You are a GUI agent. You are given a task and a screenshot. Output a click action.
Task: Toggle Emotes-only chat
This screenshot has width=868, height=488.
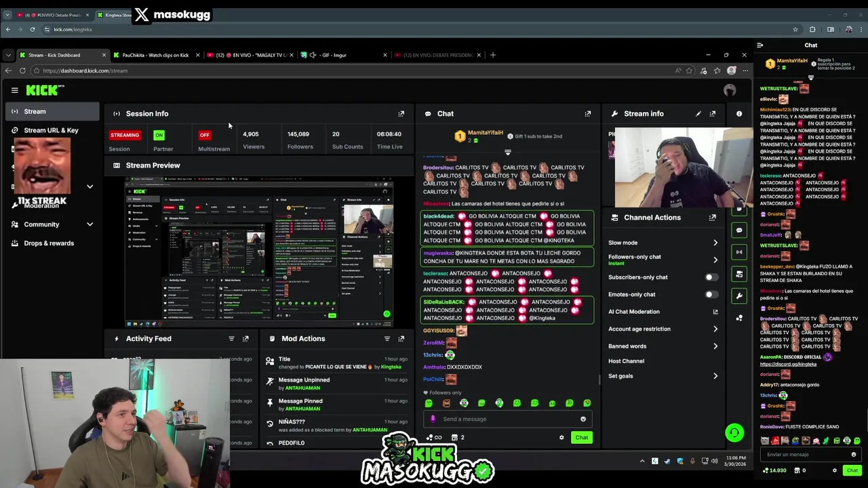711,295
